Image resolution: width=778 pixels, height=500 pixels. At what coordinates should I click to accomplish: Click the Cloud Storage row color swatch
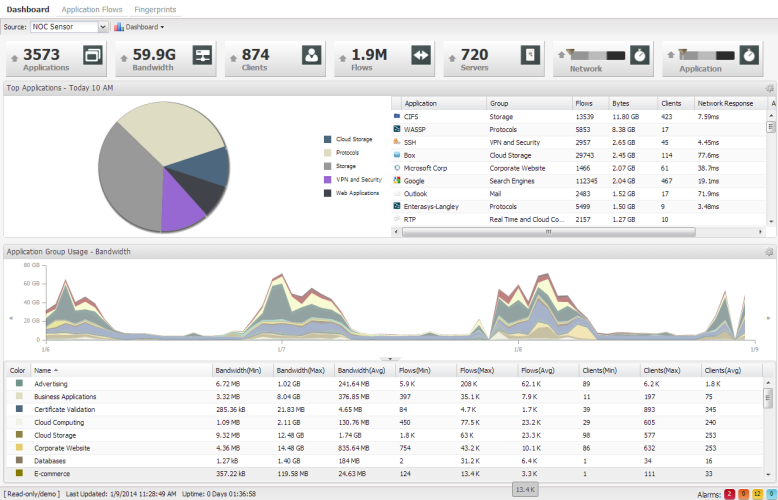click(x=19, y=435)
